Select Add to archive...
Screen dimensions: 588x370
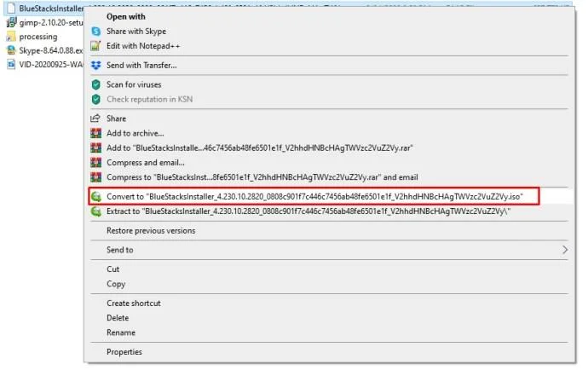[135, 133]
